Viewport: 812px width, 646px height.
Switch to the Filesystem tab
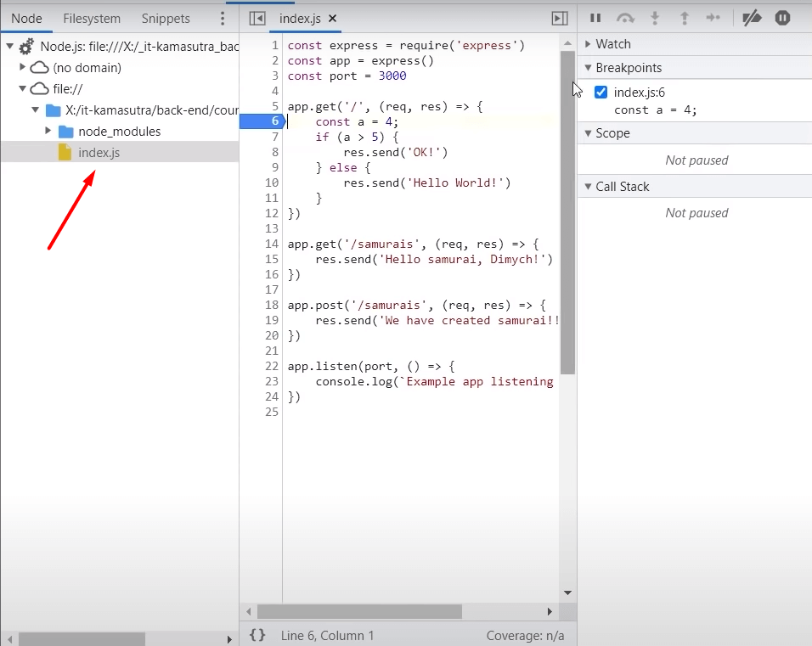click(x=92, y=18)
